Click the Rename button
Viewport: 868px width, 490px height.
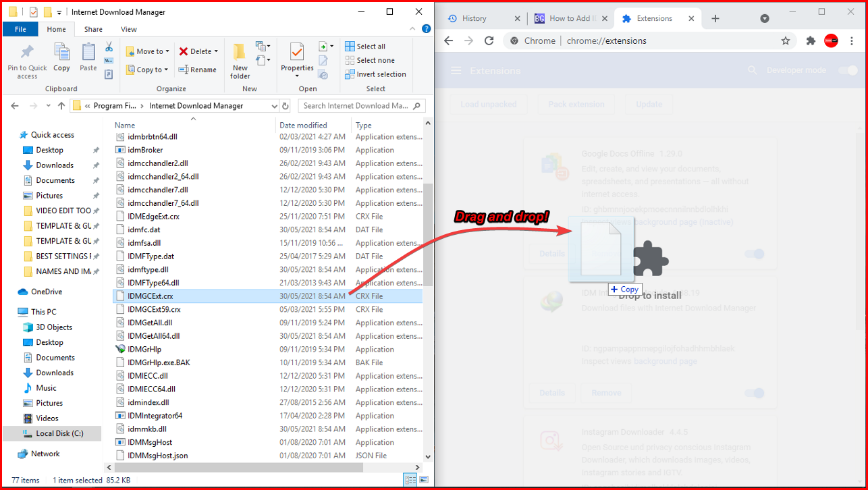198,70
